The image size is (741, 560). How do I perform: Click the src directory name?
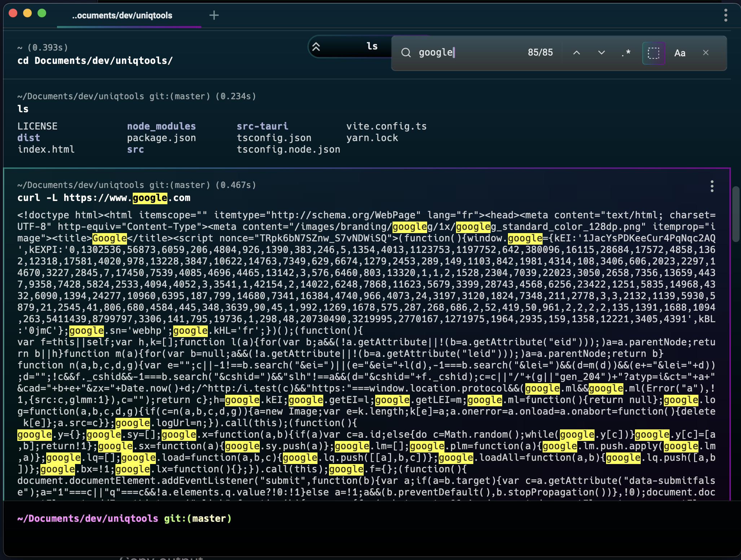click(135, 149)
